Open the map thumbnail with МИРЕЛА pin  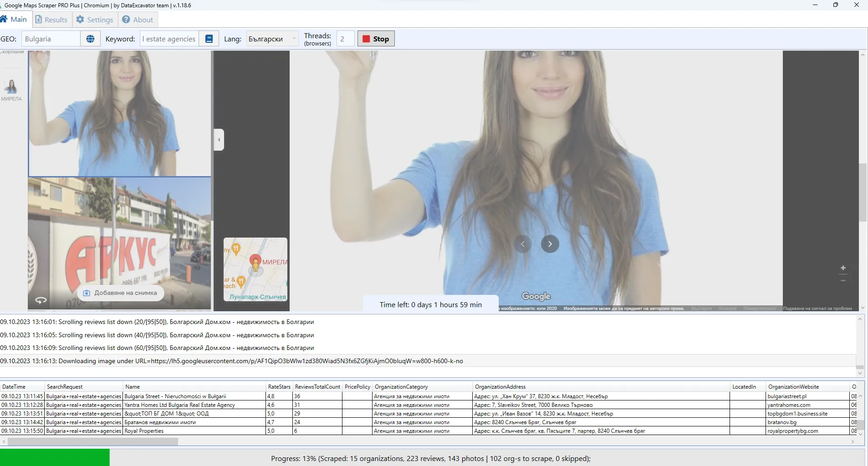[255, 269]
